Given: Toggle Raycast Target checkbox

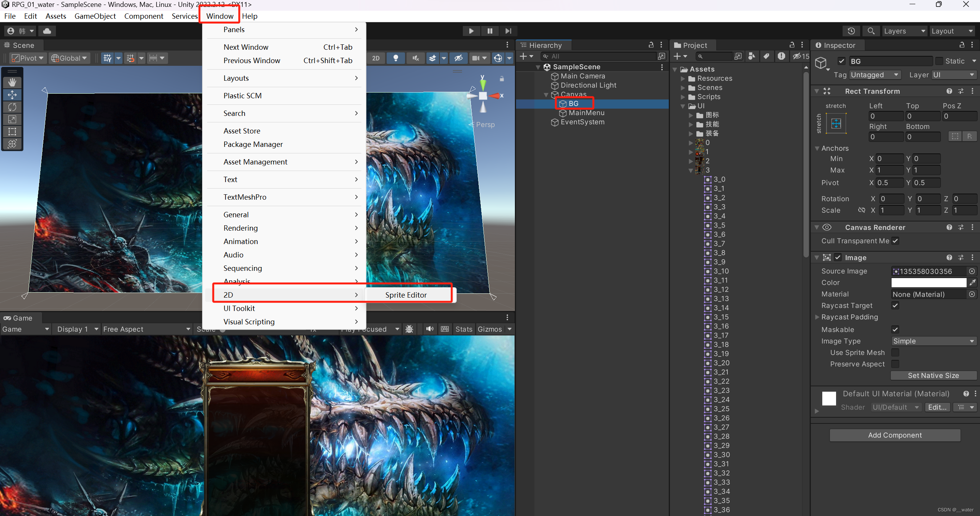Looking at the screenshot, I should (895, 306).
